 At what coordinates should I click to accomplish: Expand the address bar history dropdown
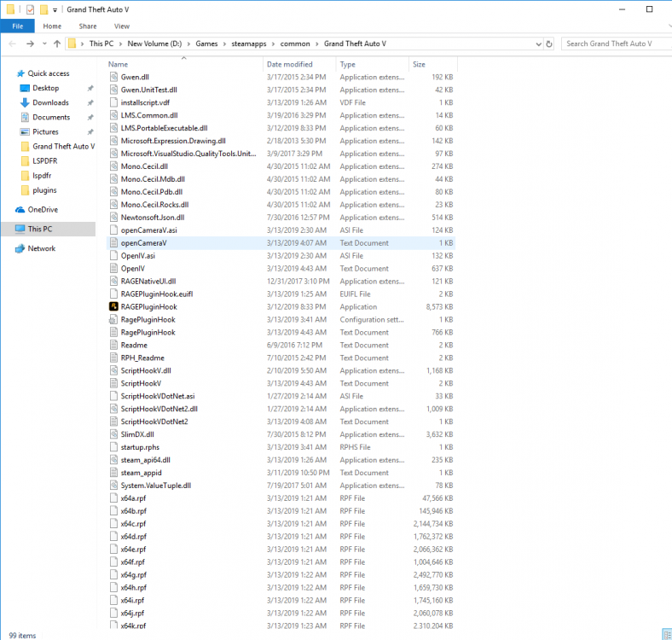pyautogui.click(x=539, y=44)
